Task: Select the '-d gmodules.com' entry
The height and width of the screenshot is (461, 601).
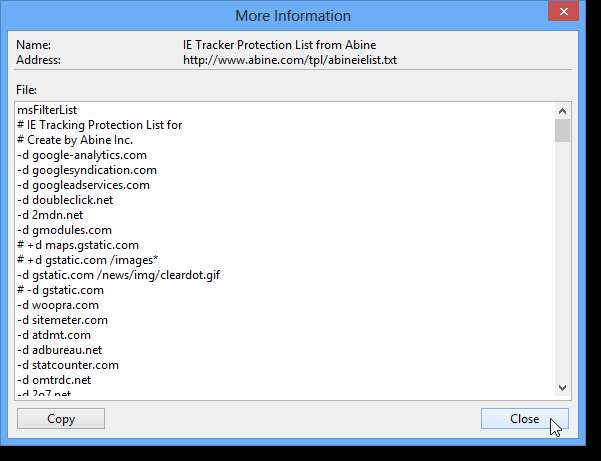Action: point(64,230)
